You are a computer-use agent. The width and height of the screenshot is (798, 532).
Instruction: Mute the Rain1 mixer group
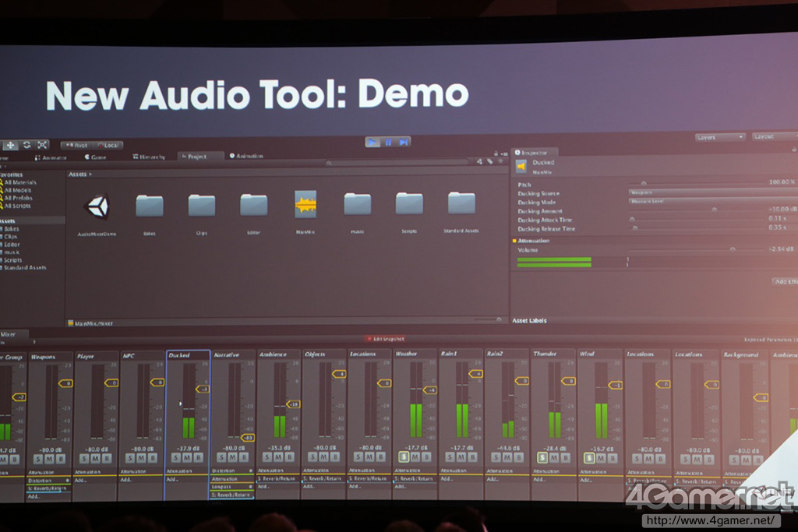tap(461, 457)
